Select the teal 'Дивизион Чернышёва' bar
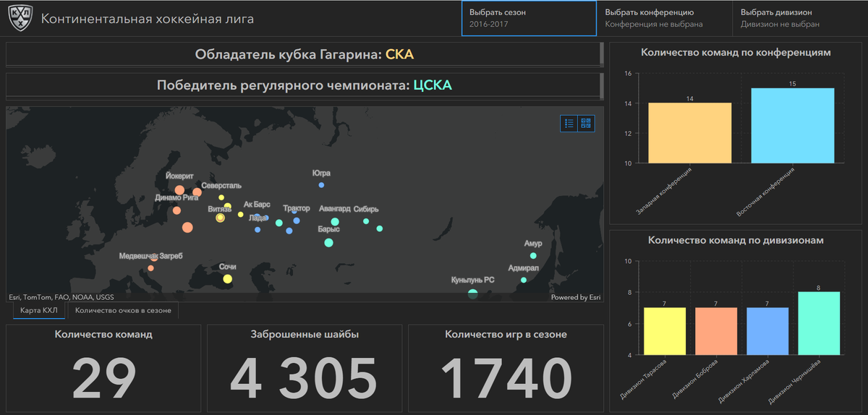The image size is (868, 415). point(819,323)
